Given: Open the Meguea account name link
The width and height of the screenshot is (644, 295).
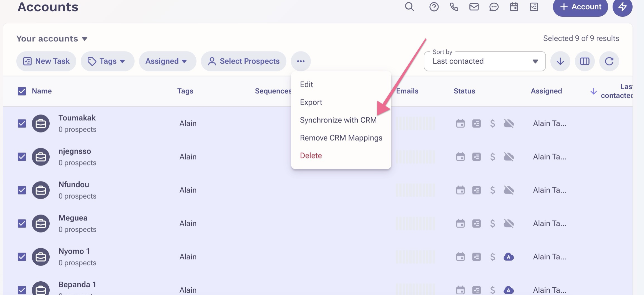Looking at the screenshot, I should (73, 218).
